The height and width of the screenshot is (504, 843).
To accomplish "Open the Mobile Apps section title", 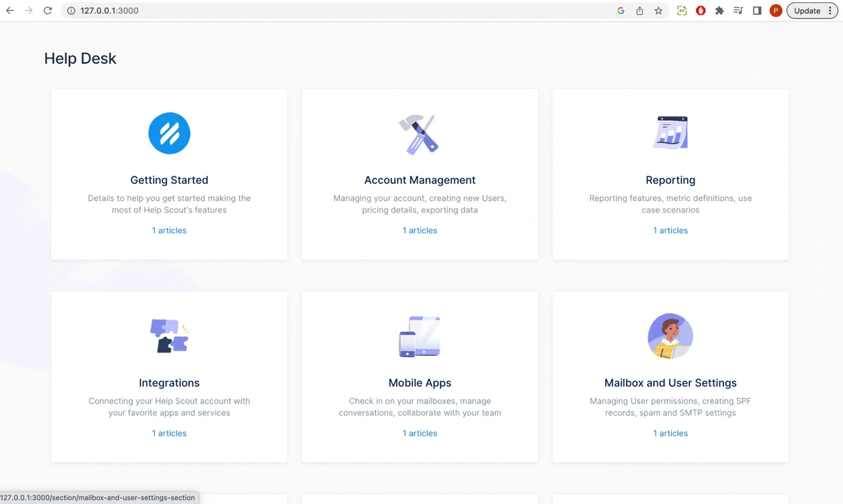I will tap(420, 383).
